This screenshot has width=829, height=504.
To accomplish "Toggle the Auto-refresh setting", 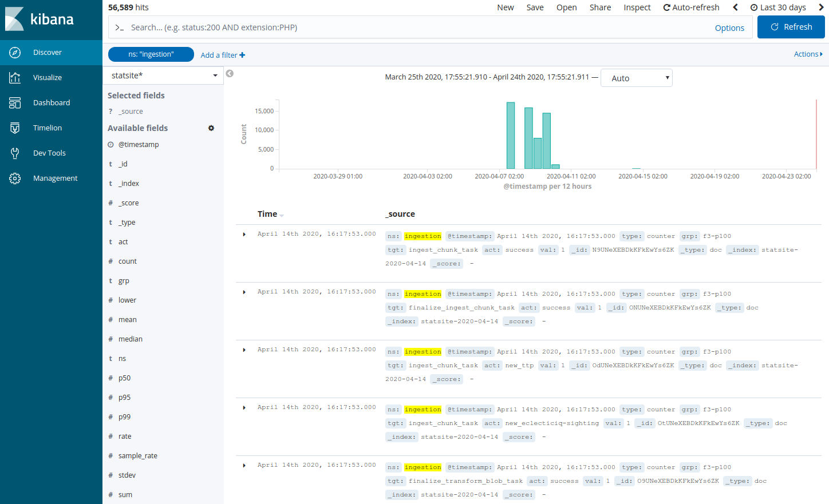I will tap(691, 7).
